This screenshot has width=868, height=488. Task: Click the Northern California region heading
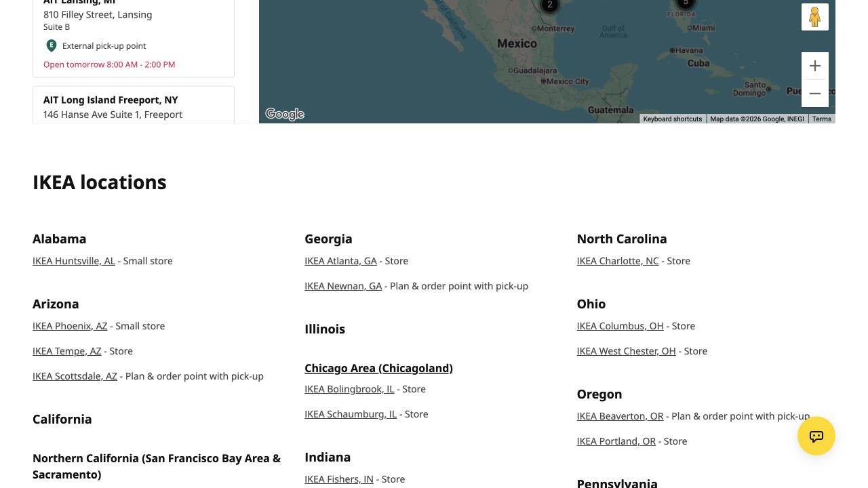tap(157, 466)
